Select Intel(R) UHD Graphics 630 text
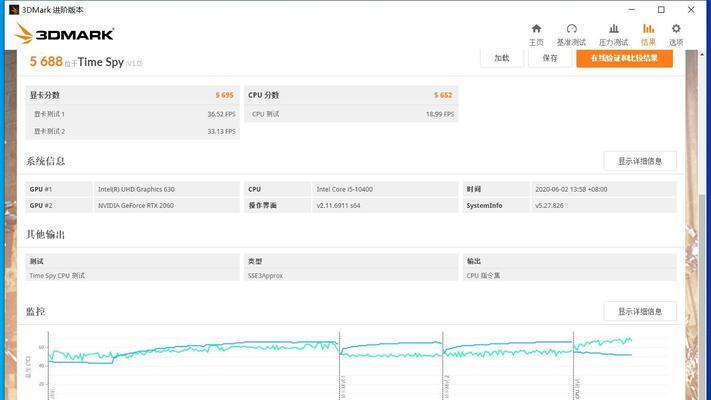This screenshot has height=400, width=711. [136, 190]
